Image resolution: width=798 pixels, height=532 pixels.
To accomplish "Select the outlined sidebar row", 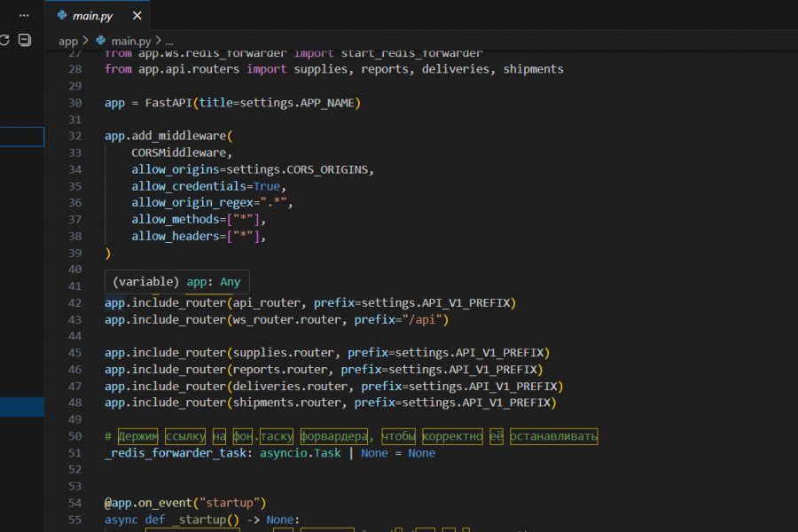I will tap(22, 137).
